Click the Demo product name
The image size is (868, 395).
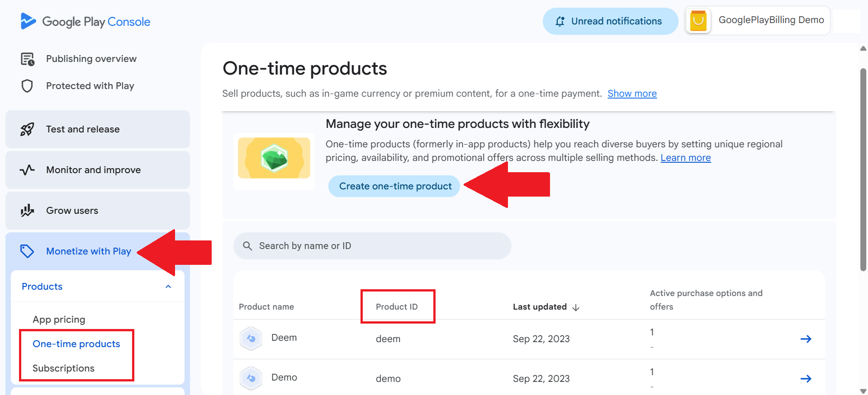[284, 377]
